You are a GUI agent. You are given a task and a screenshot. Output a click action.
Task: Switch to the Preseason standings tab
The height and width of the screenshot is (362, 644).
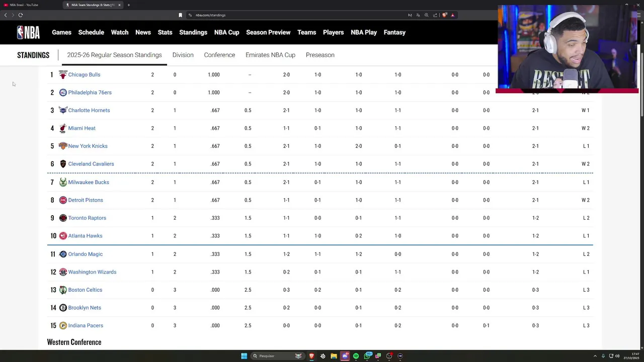click(x=320, y=55)
